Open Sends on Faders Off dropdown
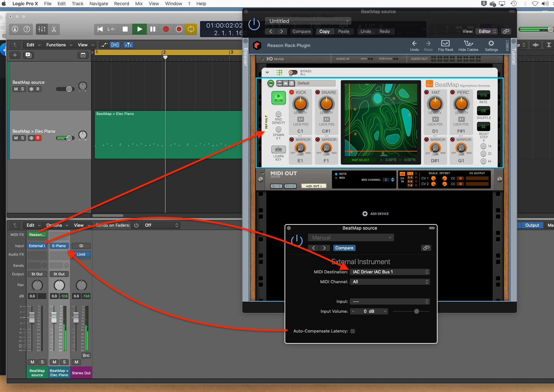Viewport: 554px width, 392px height. pos(161,225)
